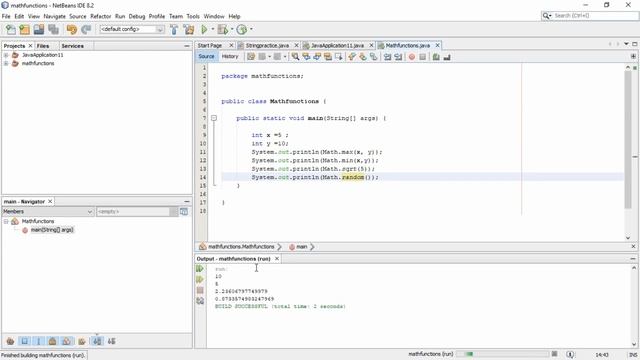Click the Comment editor icon

tap(436, 57)
